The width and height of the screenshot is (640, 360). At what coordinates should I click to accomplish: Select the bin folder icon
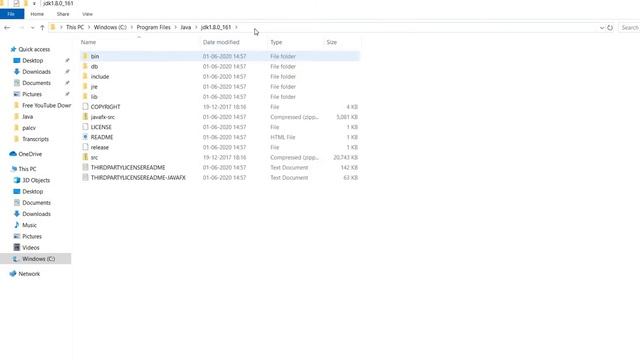[85, 56]
